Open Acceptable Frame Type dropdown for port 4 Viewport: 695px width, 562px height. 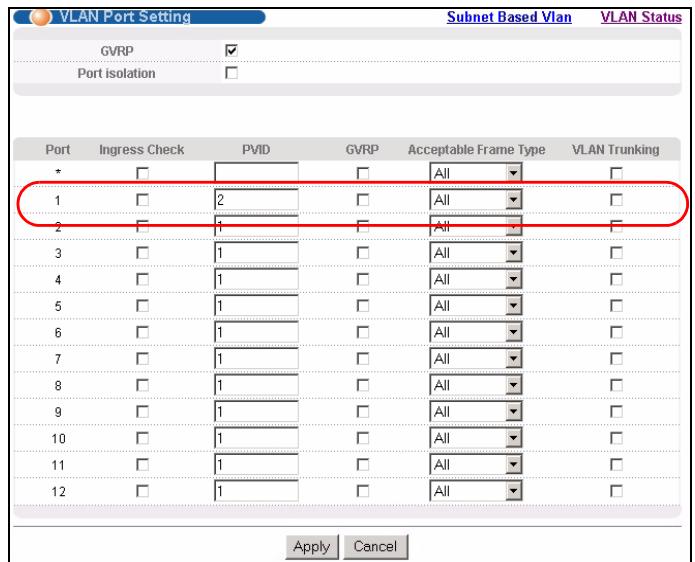point(476,279)
